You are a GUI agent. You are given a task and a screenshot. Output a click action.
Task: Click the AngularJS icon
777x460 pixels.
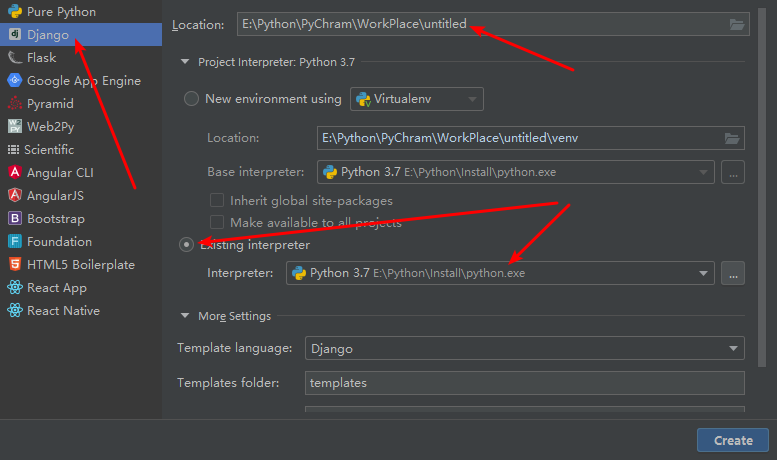click(15, 195)
